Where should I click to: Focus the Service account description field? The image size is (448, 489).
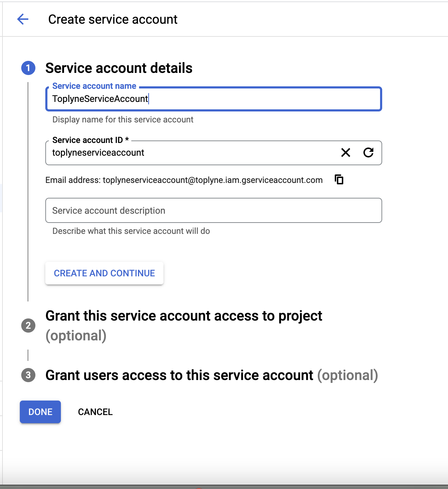pos(213,211)
